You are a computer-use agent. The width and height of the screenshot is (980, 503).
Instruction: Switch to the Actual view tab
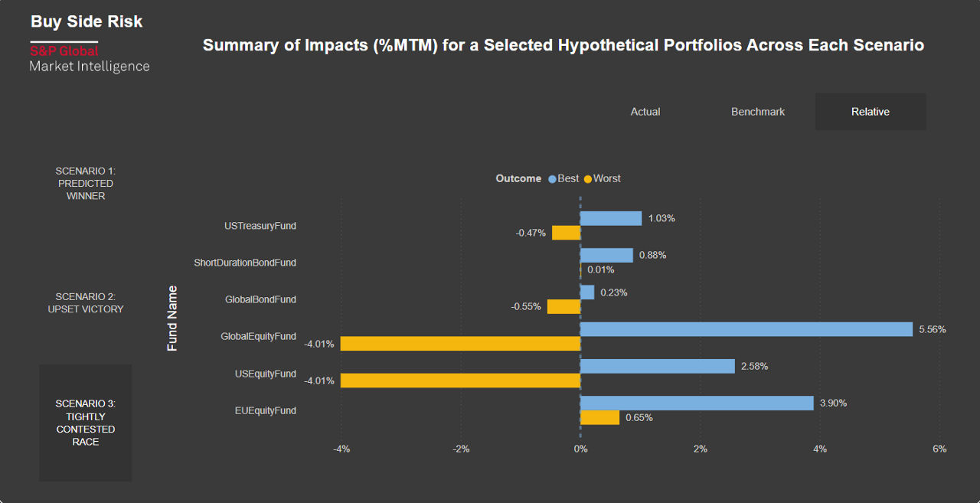[x=645, y=112]
